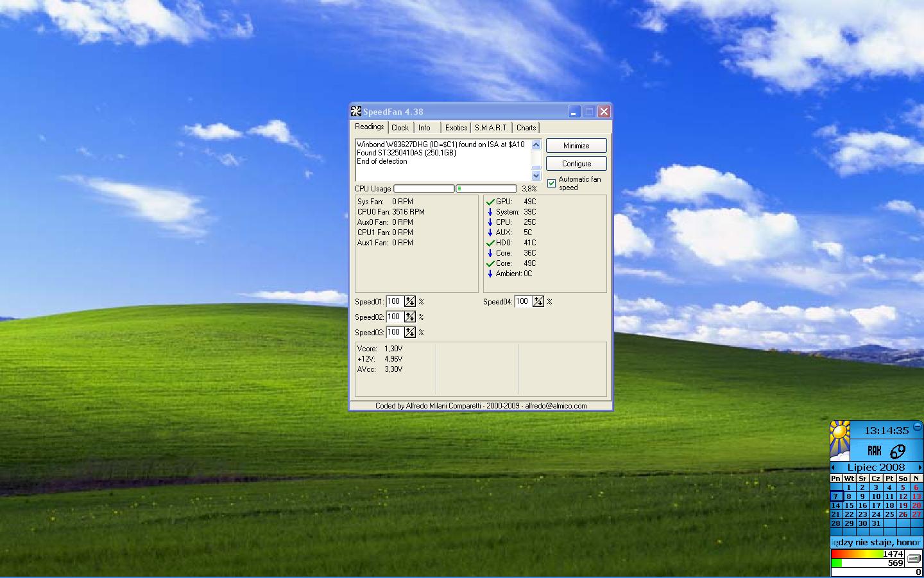Click the 3,8% CPU usage value
The width and height of the screenshot is (924, 578).
coord(529,189)
